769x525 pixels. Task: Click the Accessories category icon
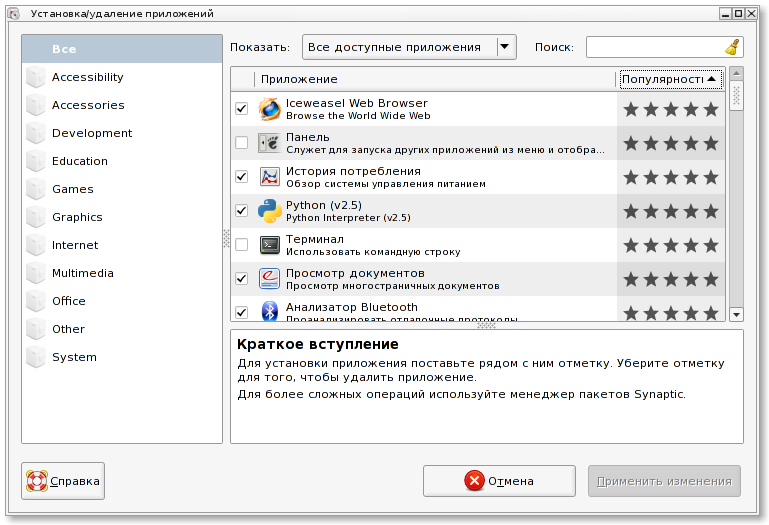pos(36,105)
